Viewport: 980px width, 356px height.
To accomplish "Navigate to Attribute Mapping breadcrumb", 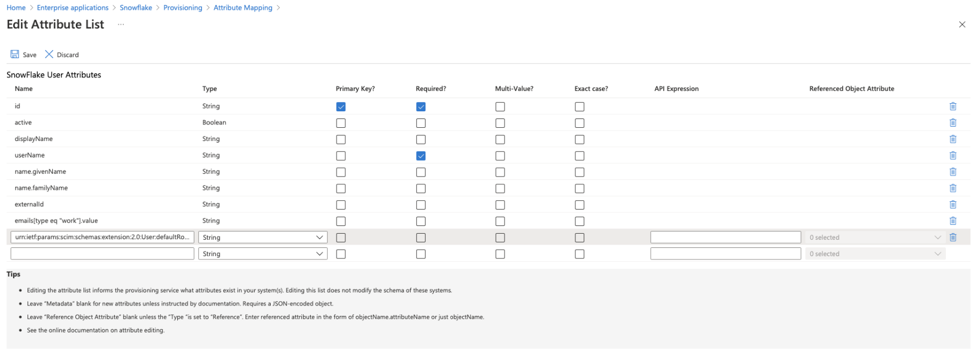I will click(x=243, y=8).
